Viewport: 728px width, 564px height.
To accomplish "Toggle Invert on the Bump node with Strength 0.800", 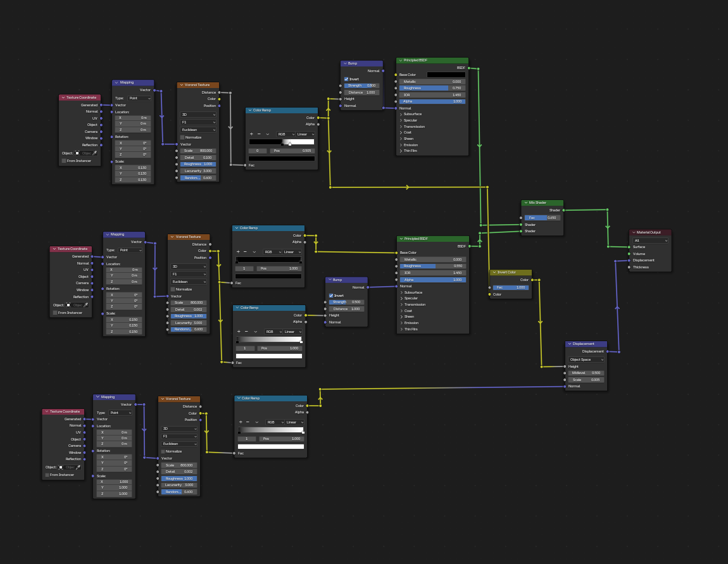I will (x=346, y=79).
